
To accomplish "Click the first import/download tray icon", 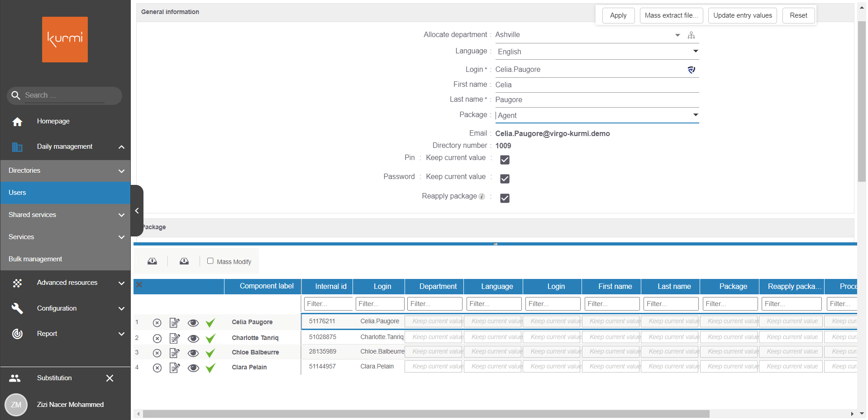I will [152, 261].
